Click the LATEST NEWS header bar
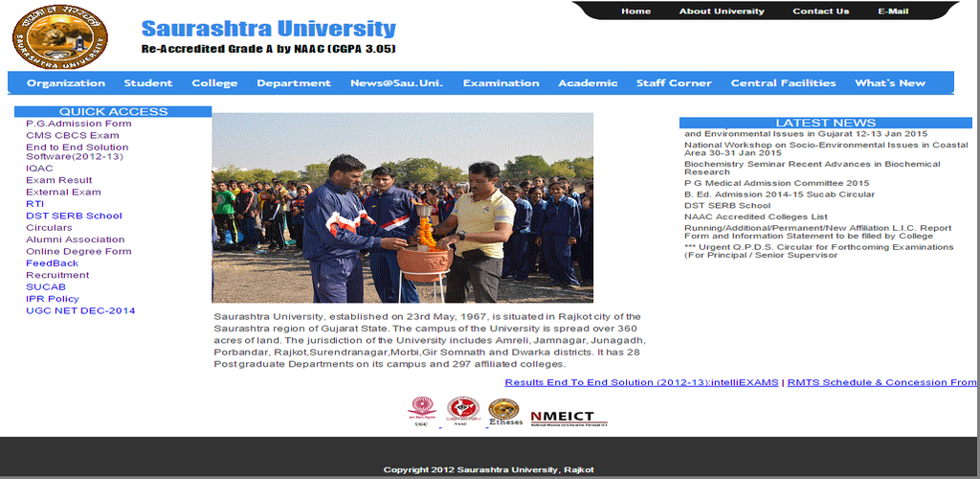Viewport: 980px width, 479px height. [826, 123]
